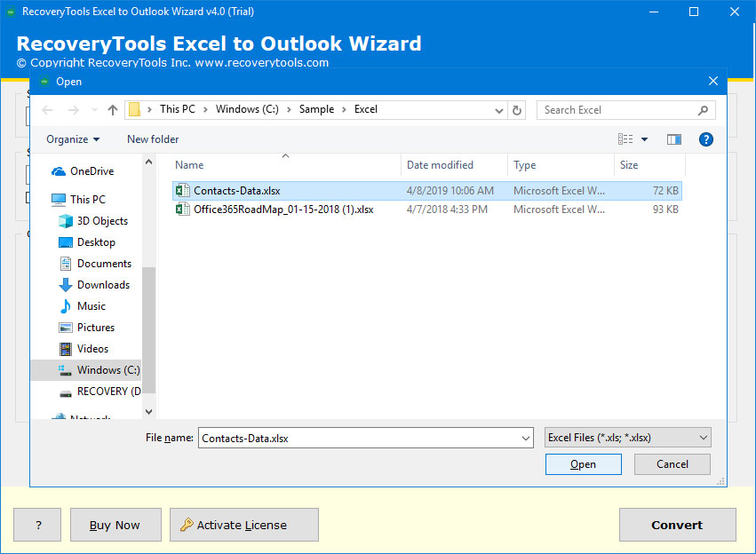Sort files by Date modified column
Viewport: 756px width, 554px height.
454,165
